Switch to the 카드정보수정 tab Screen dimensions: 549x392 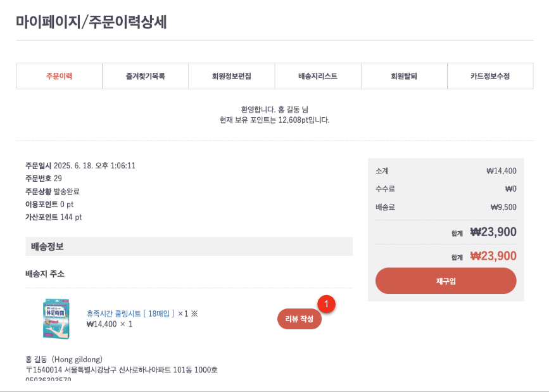(489, 76)
